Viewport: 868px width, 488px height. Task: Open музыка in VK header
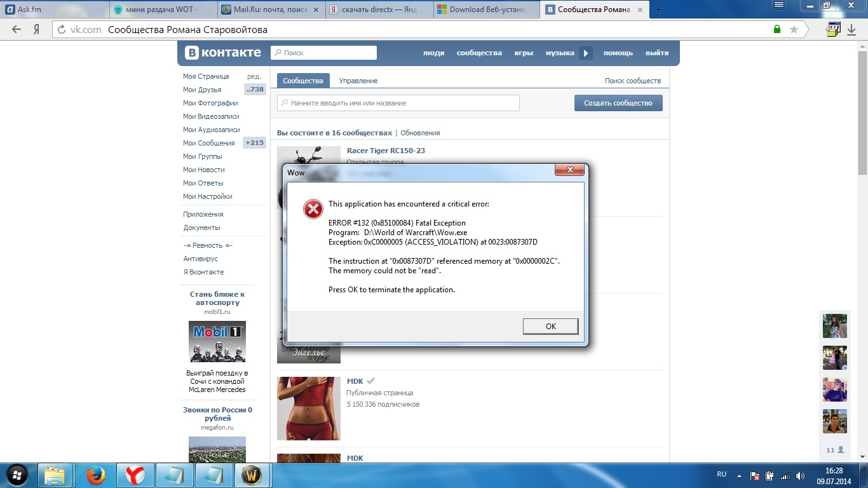[x=559, y=53]
